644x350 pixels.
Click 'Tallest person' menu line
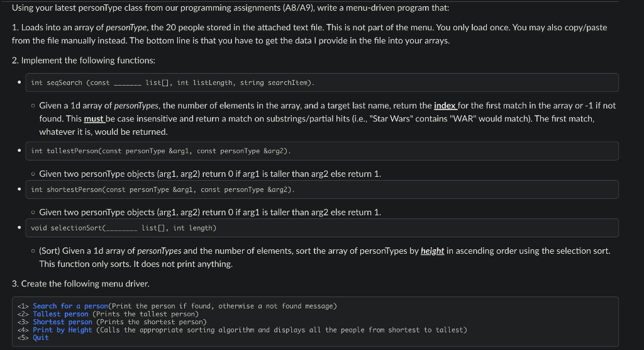[x=108, y=314]
